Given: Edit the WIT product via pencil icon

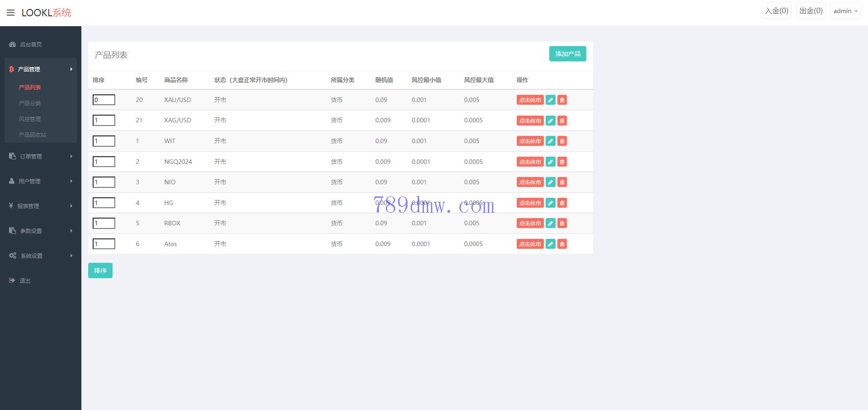Looking at the screenshot, I should point(550,141).
